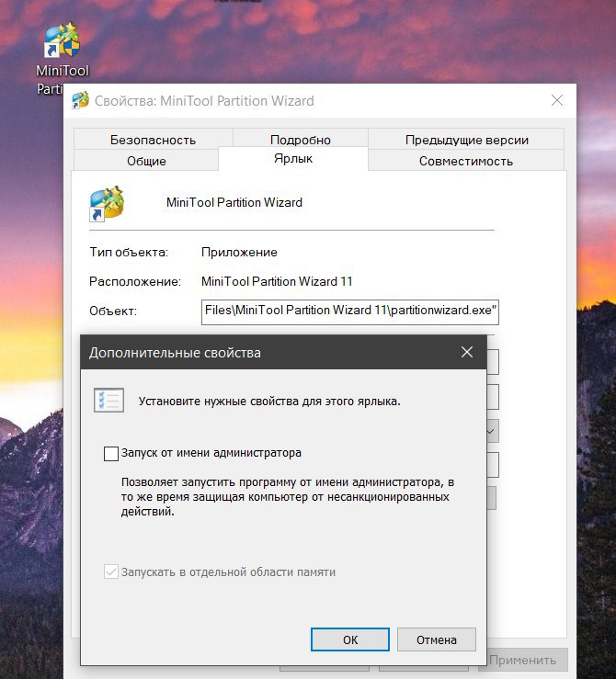
Task: Click the MiniTool Partition Wizard 11 location value
Action: click(x=277, y=281)
